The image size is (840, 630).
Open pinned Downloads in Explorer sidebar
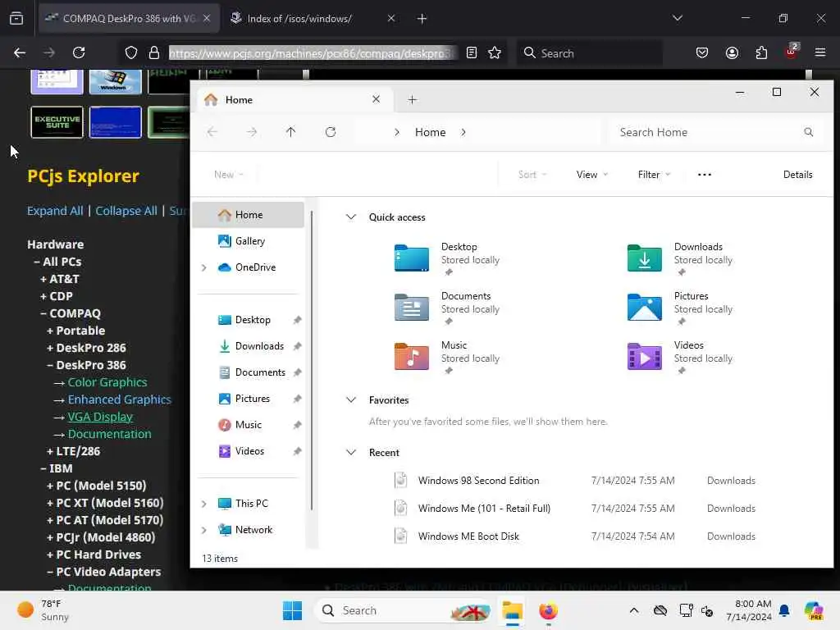pos(249,346)
